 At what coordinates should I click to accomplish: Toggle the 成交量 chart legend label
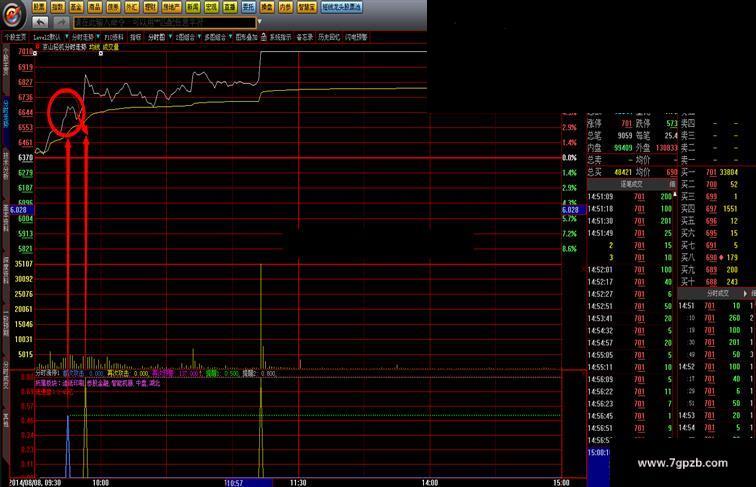click(x=110, y=47)
